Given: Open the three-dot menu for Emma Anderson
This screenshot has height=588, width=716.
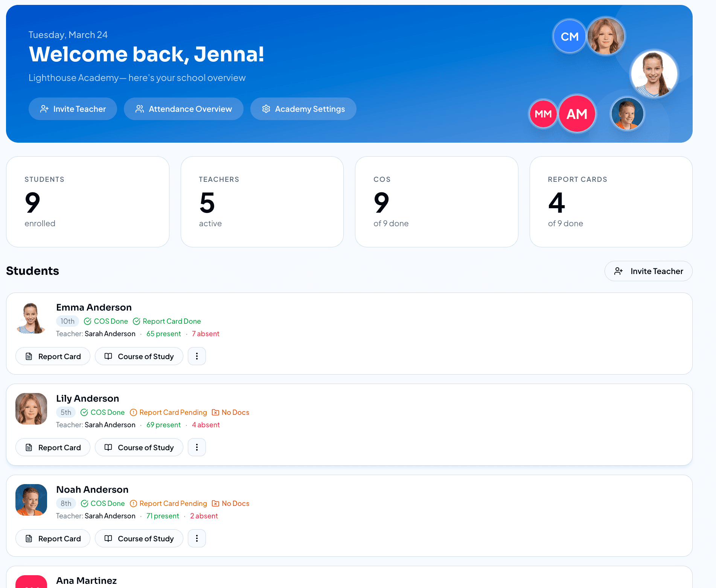Looking at the screenshot, I should tap(197, 356).
